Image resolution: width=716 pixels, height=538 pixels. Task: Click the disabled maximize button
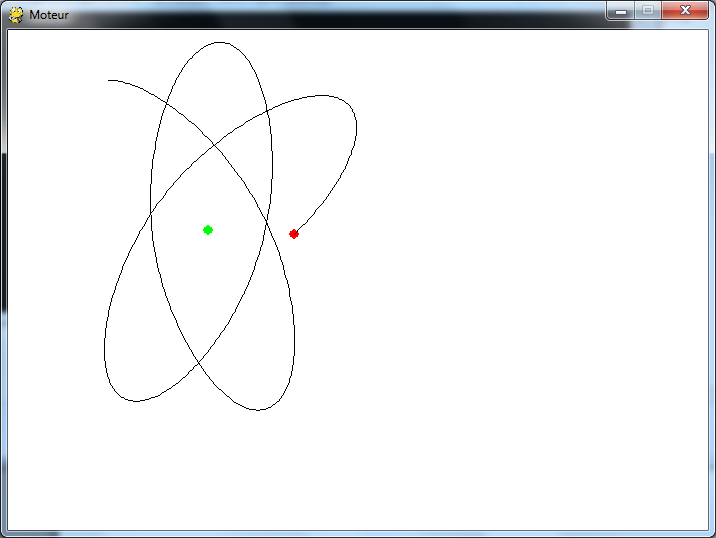point(648,11)
